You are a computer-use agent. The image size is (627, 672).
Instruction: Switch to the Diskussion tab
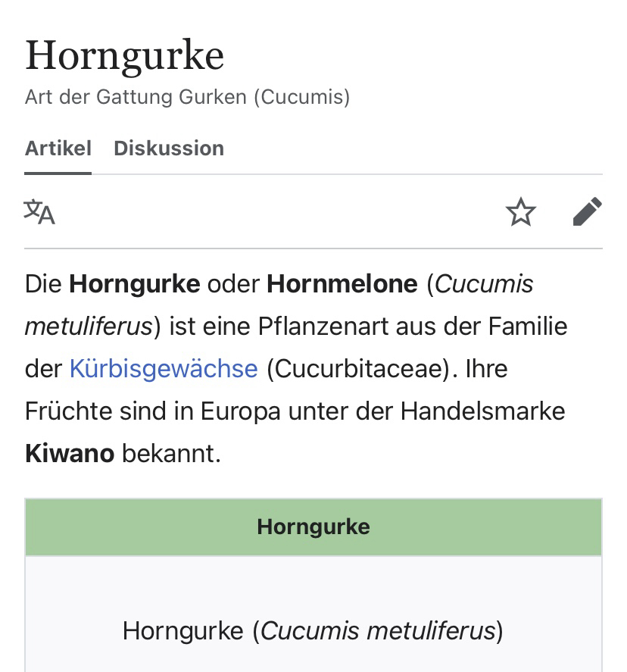(x=169, y=148)
